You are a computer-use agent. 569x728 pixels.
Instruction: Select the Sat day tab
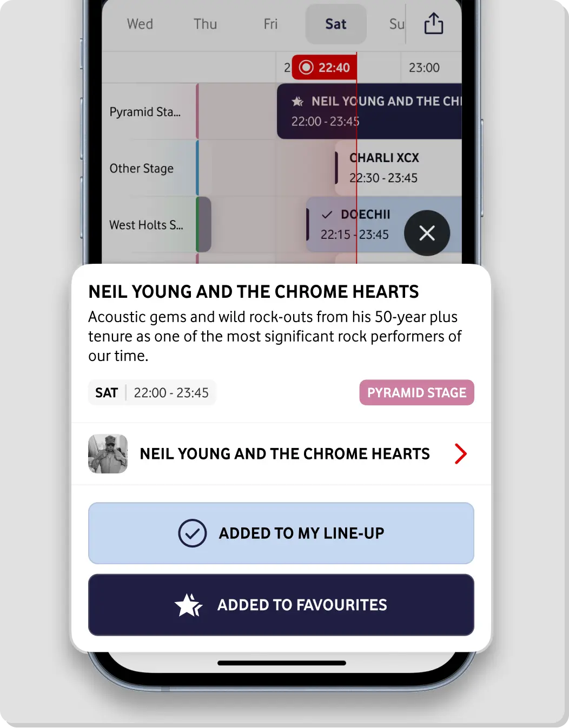tap(336, 24)
